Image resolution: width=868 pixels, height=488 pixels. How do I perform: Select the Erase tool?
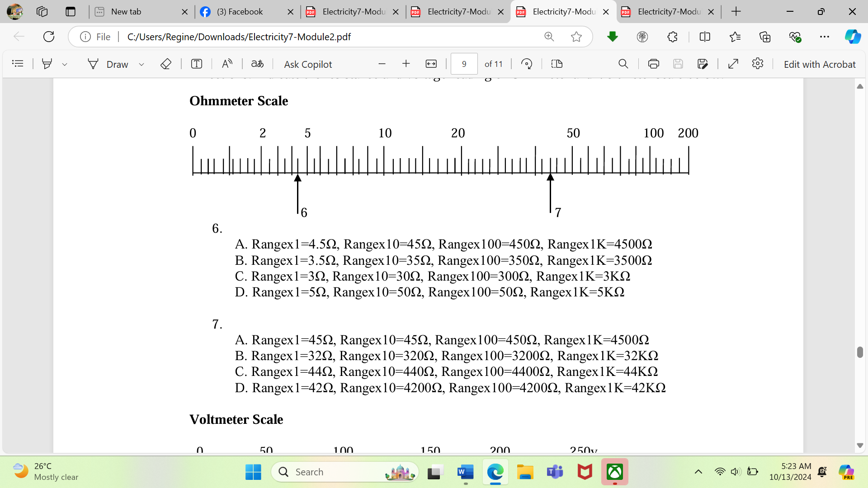[166, 64]
